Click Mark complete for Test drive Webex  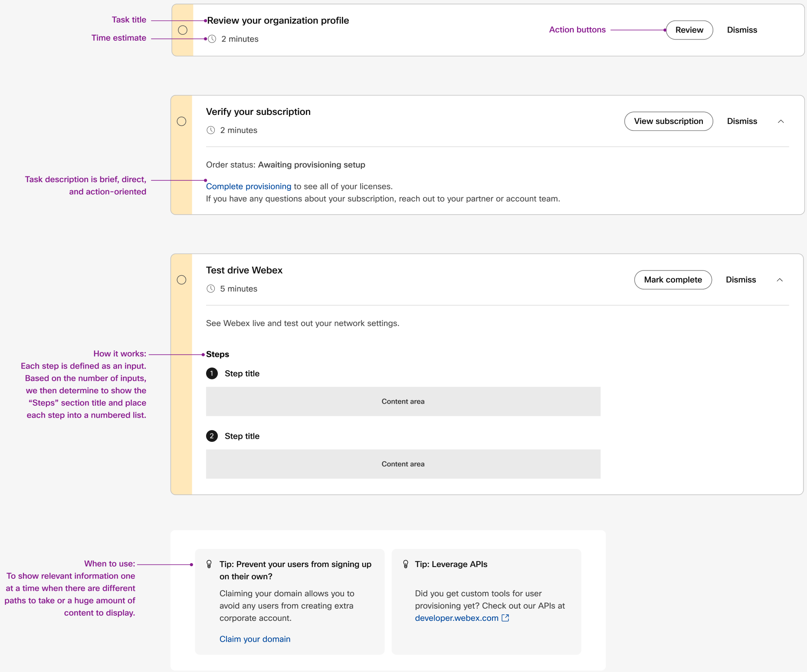(673, 280)
